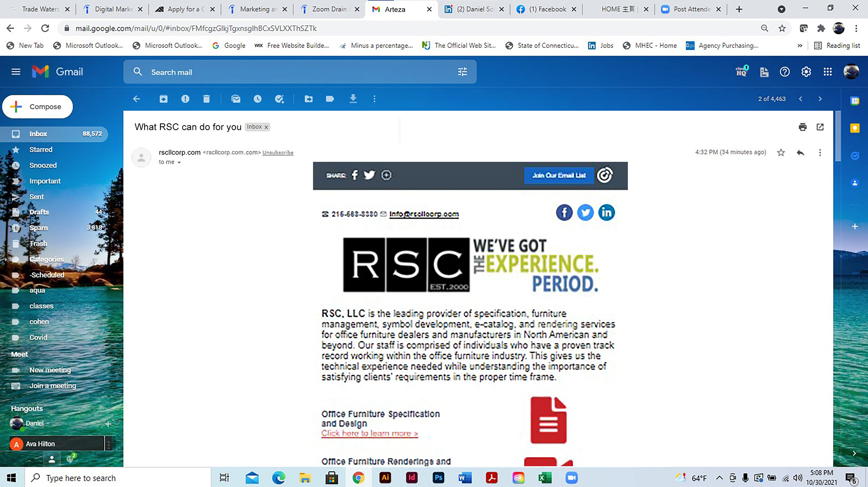Delete the email with trash icon
This screenshot has height=487, width=868.
(207, 99)
